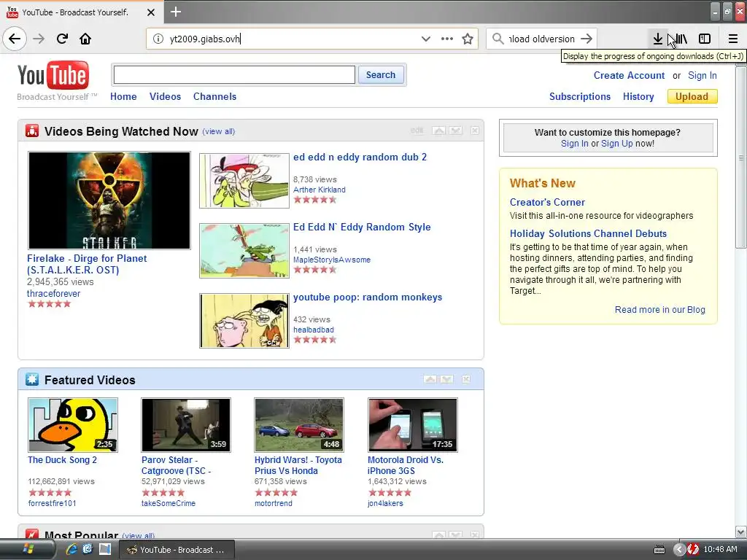Click the browser search box field
The width and height of the screenshot is (747, 560).
[542, 39]
